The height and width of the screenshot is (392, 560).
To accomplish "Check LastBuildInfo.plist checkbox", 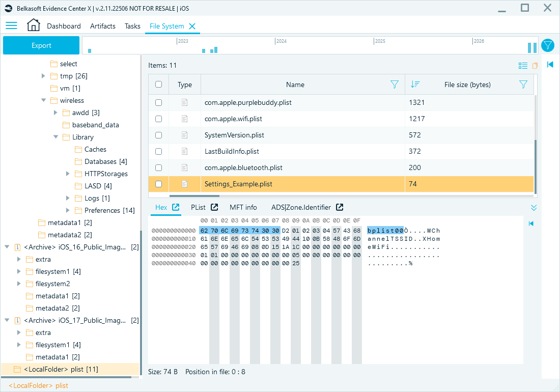I will [x=158, y=151].
